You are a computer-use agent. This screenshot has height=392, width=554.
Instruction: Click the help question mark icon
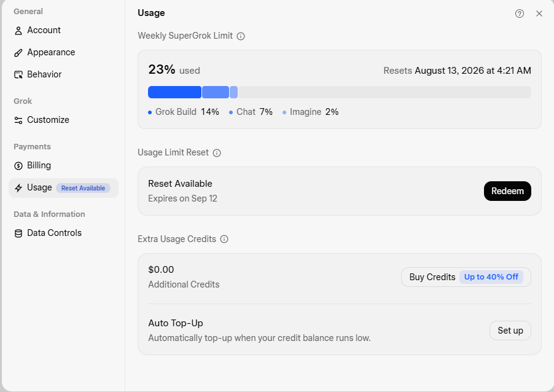coord(520,14)
